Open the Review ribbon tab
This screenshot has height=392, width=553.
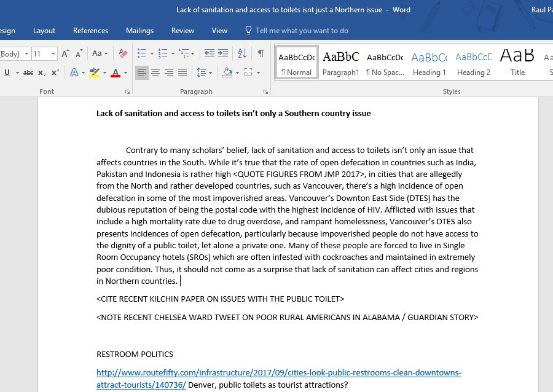click(182, 31)
